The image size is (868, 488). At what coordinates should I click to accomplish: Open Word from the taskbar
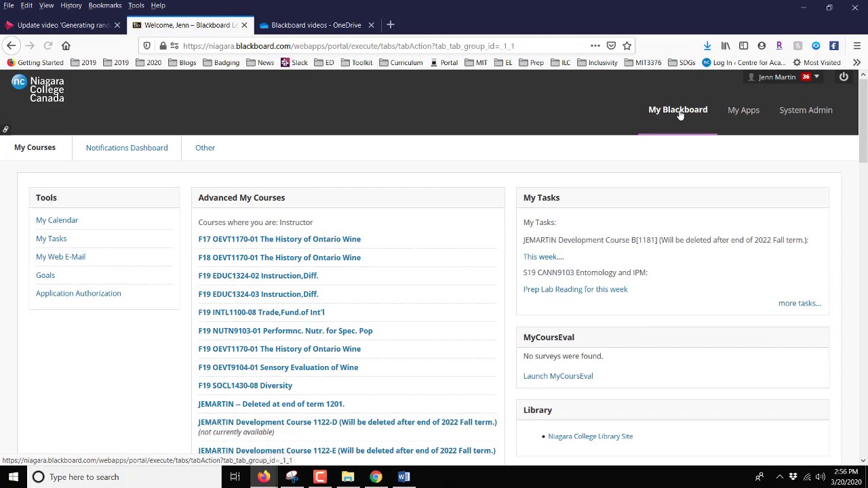403,477
